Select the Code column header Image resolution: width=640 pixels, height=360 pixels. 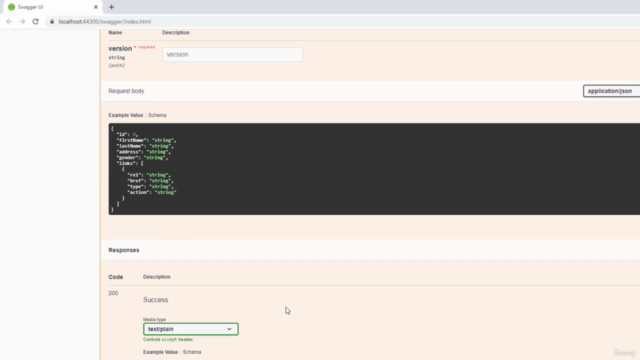116,277
